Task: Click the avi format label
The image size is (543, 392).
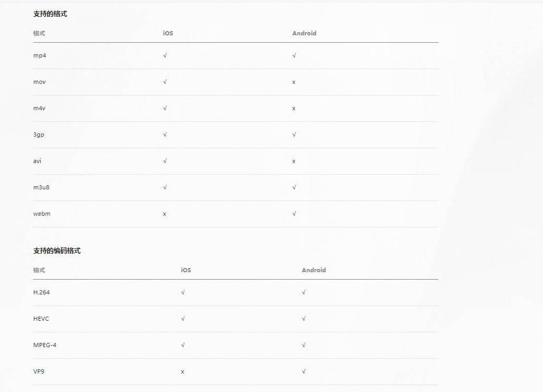Action: (x=37, y=161)
